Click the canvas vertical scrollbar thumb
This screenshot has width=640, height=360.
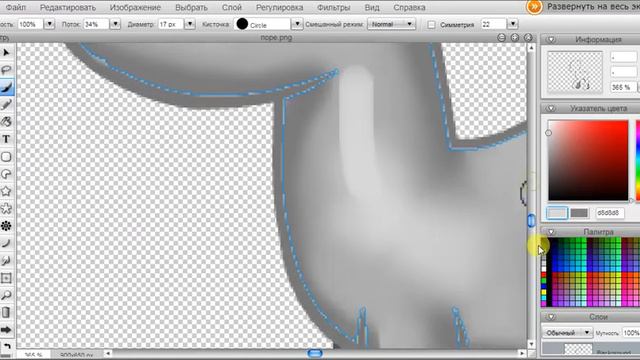click(531, 220)
